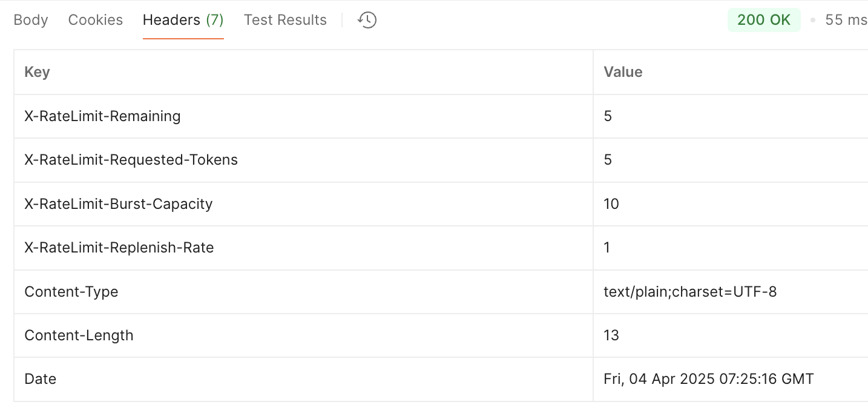The width and height of the screenshot is (868, 419).
Task: Click the 200 OK status badge
Action: tap(764, 20)
